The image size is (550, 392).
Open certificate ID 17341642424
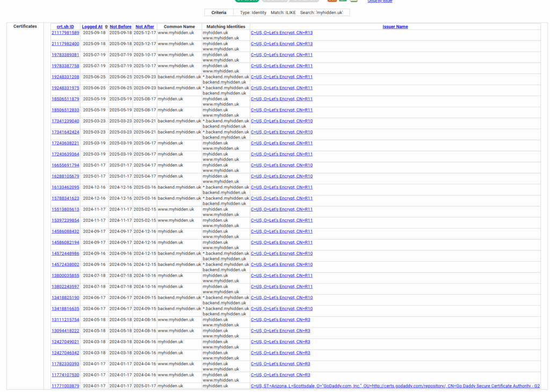coord(65,132)
